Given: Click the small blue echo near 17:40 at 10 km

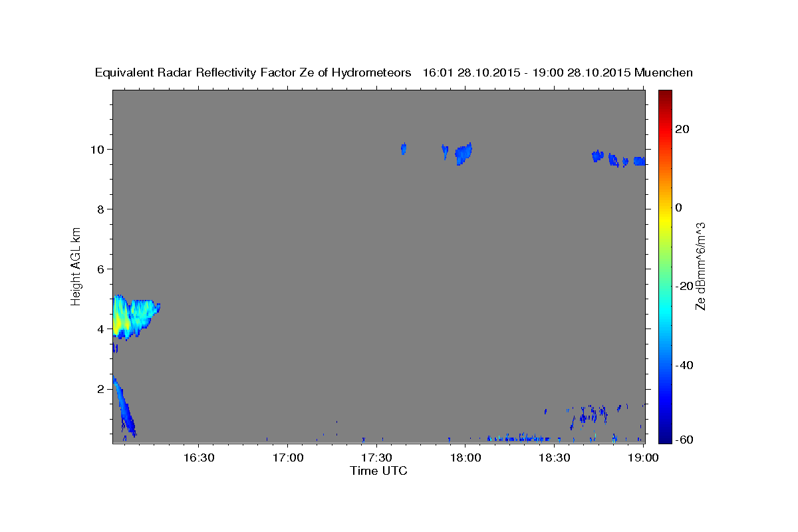Looking at the screenshot, I should click(x=403, y=148).
